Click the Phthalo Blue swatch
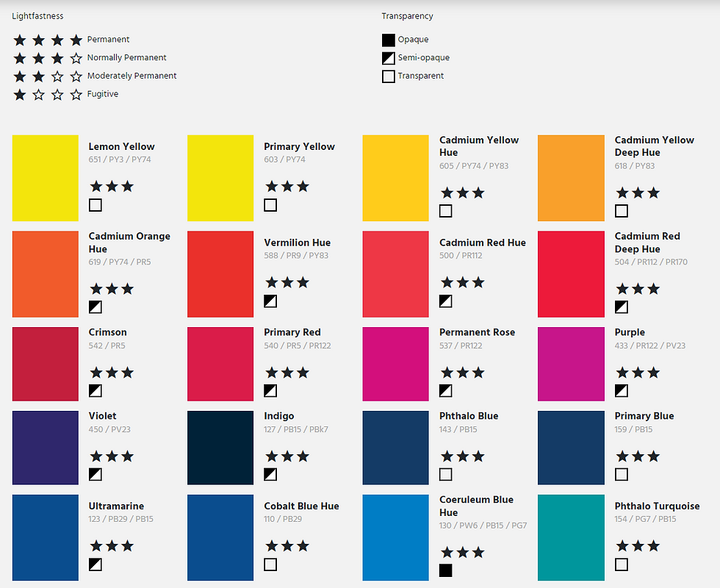The width and height of the screenshot is (720, 588). point(395,448)
